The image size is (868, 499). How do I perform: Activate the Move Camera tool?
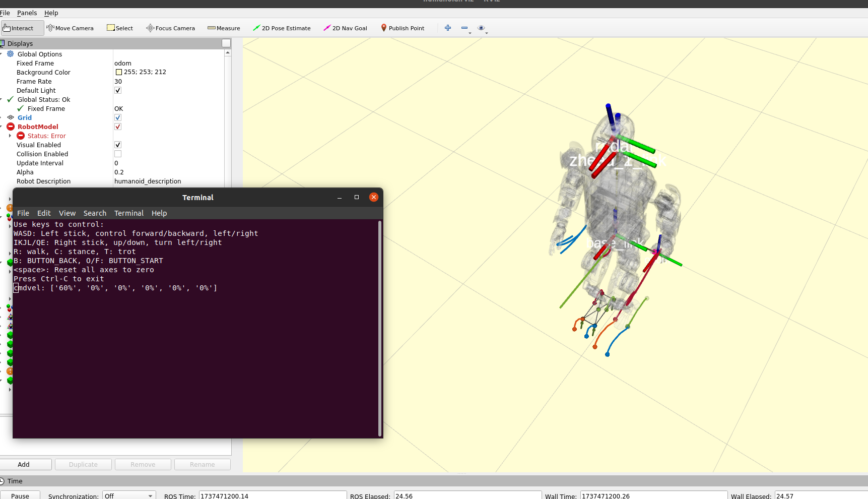70,28
